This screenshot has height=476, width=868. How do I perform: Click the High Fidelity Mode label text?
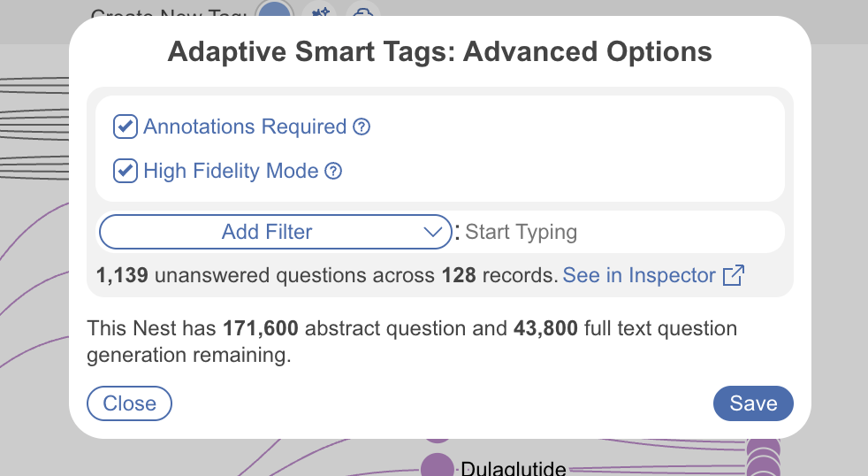click(x=231, y=171)
